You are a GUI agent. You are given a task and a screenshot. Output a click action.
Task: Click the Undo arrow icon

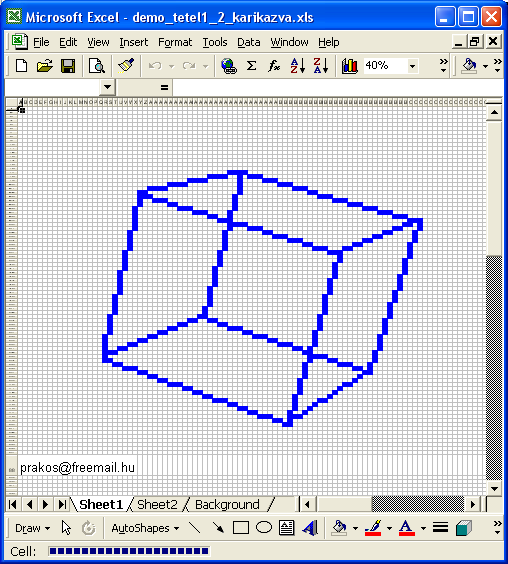tap(155, 66)
